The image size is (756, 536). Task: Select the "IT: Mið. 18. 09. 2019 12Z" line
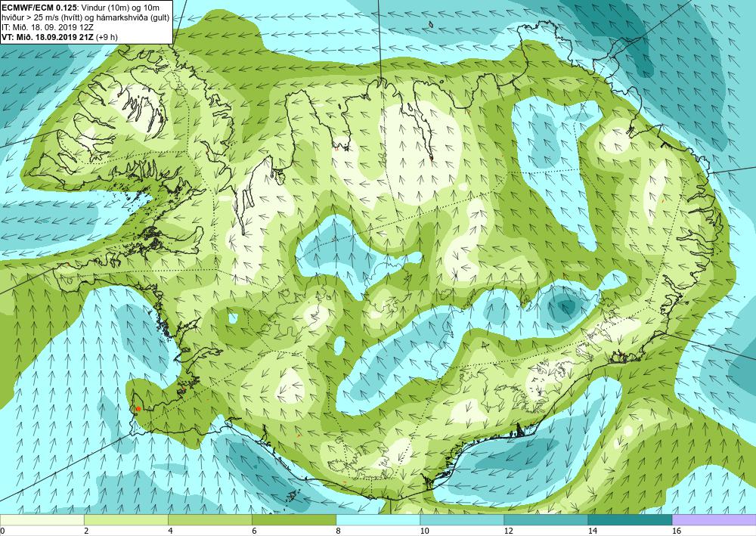click(x=48, y=28)
